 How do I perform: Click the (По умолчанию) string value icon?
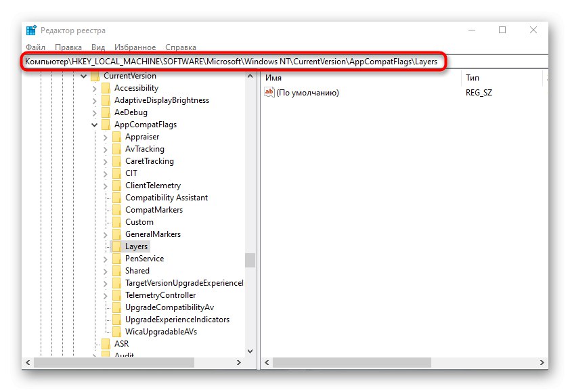(x=269, y=92)
